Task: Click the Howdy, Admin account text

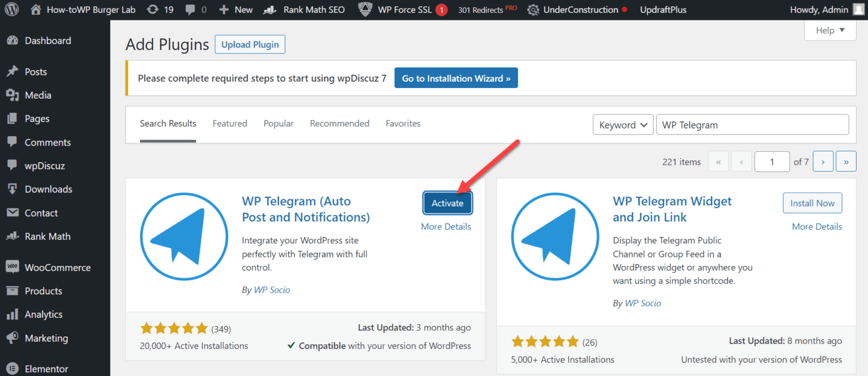Action: coord(820,10)
